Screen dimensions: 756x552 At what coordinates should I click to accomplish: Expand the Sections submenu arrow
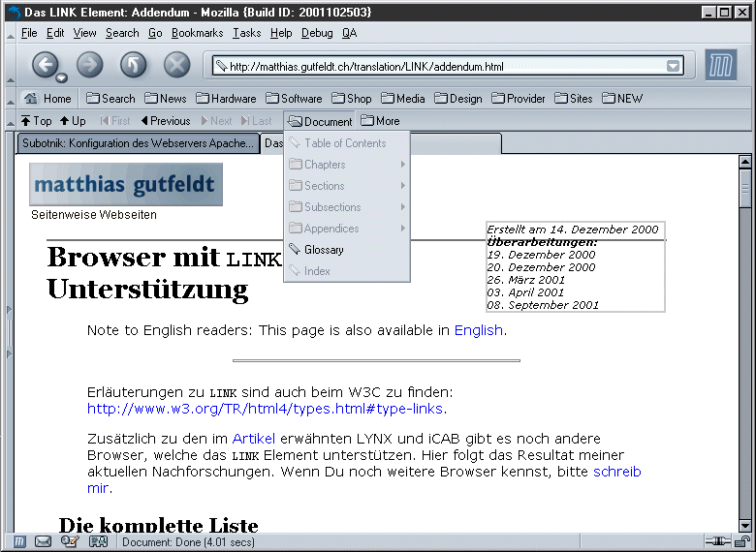click(x=403, y=185)
